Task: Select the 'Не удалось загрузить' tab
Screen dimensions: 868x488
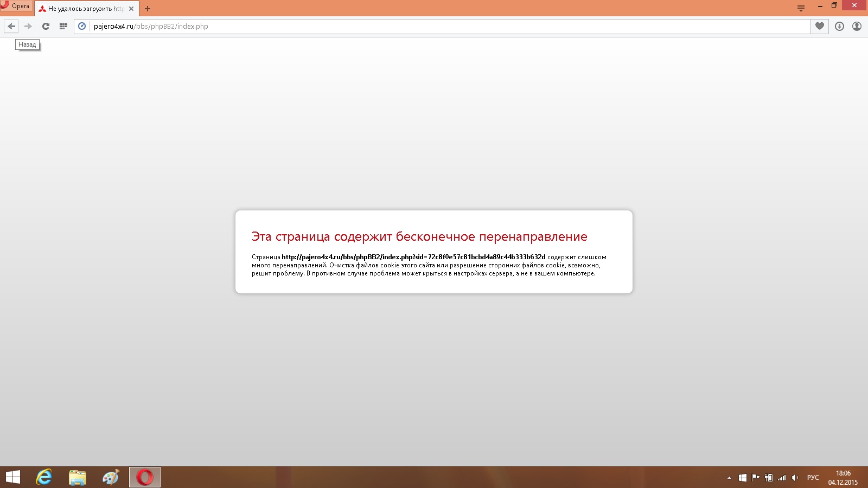Action: tap(81, 9)
